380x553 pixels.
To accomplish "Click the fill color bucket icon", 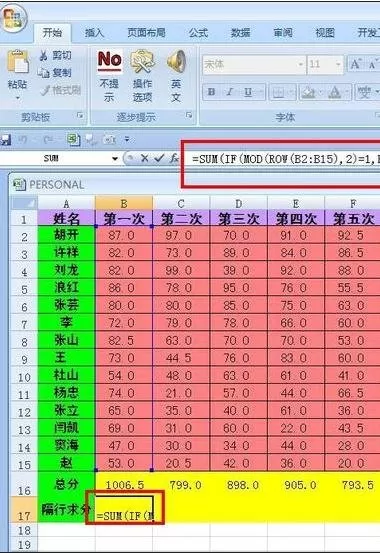I will 308,92.
